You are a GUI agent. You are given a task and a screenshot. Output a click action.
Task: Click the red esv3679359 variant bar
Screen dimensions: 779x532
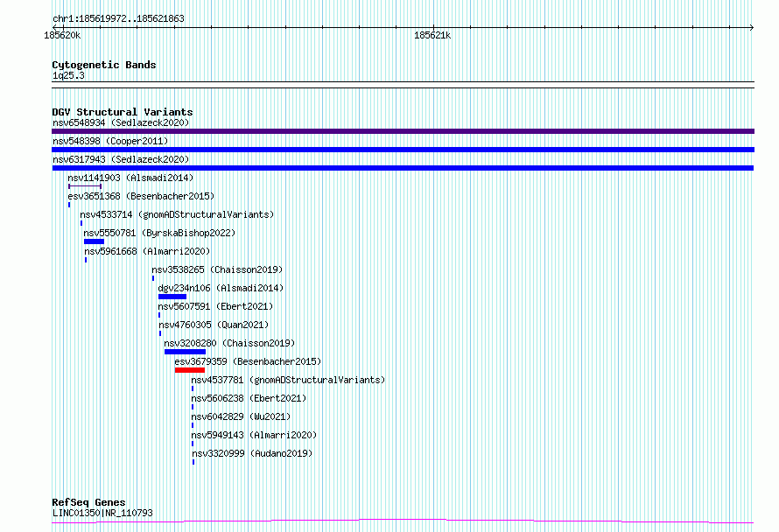click(190, 370)
